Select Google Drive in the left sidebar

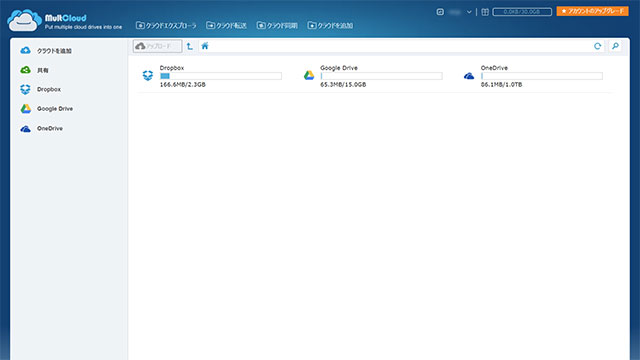click(x=47, y=109)
